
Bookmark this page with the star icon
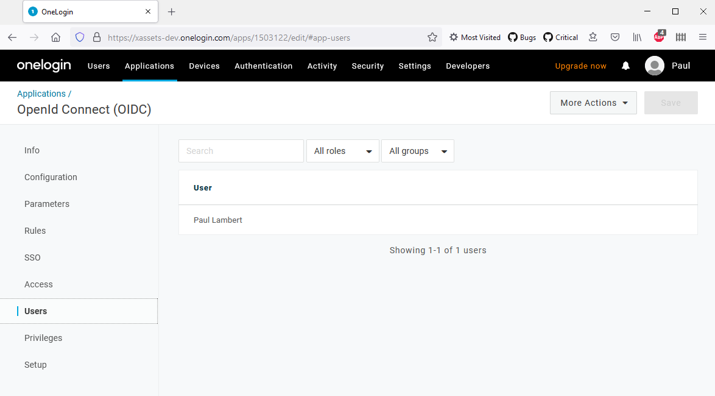click(x=432, y=37)
